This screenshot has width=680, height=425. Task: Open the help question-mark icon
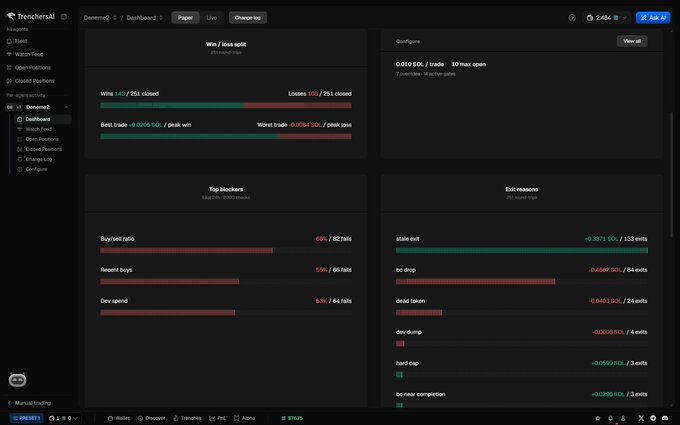point(572,18)
